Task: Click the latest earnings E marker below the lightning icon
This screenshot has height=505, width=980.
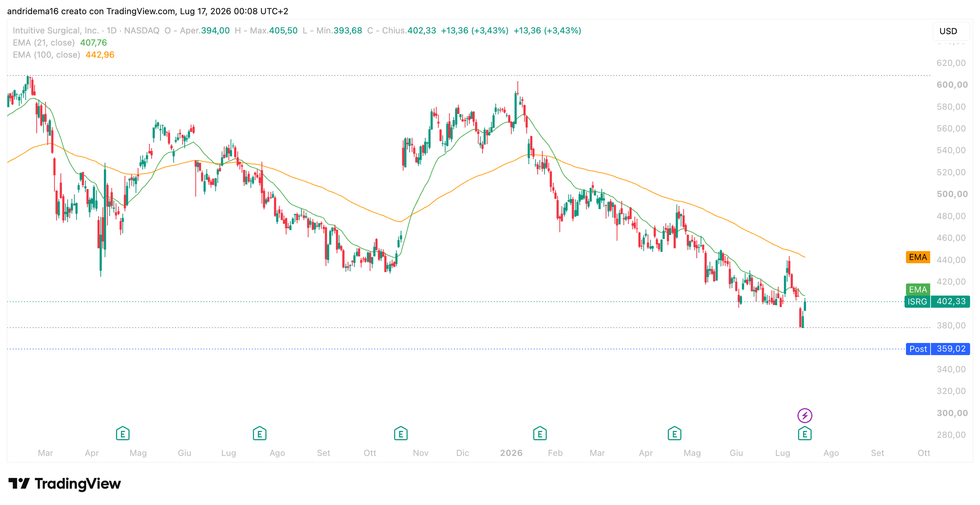Action: pos(805,434)
